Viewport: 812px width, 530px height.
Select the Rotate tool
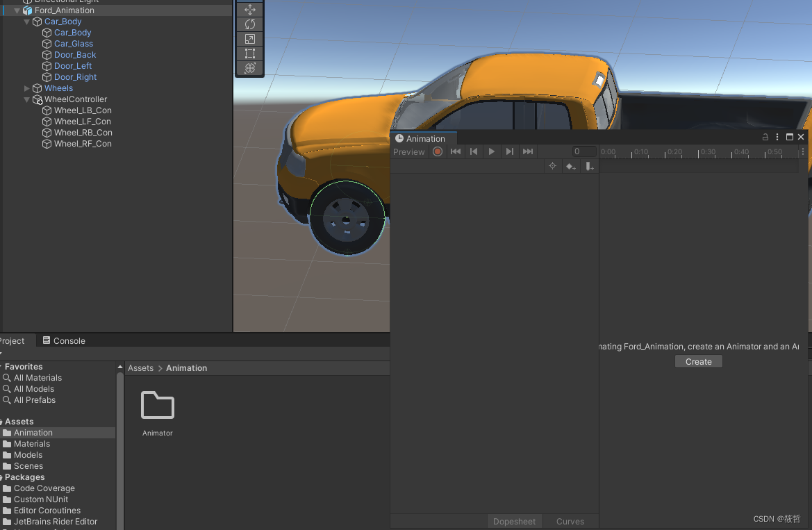pyautogui.click(x=249, y=24)
